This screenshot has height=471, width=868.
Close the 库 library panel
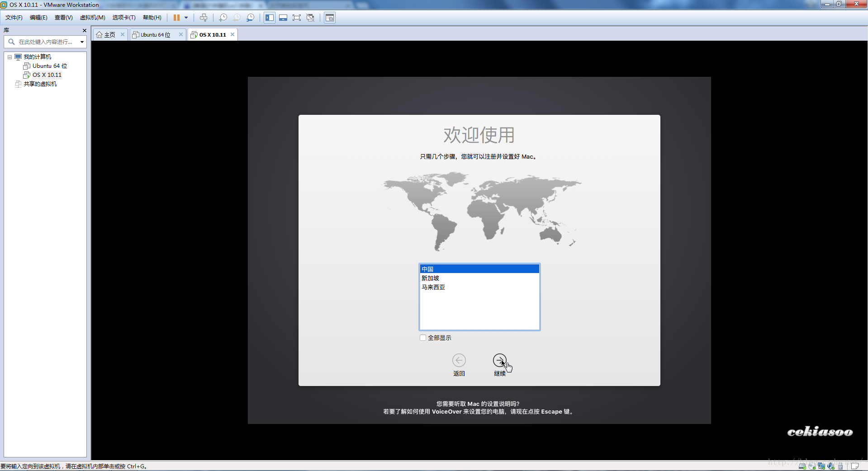point(84,30)
